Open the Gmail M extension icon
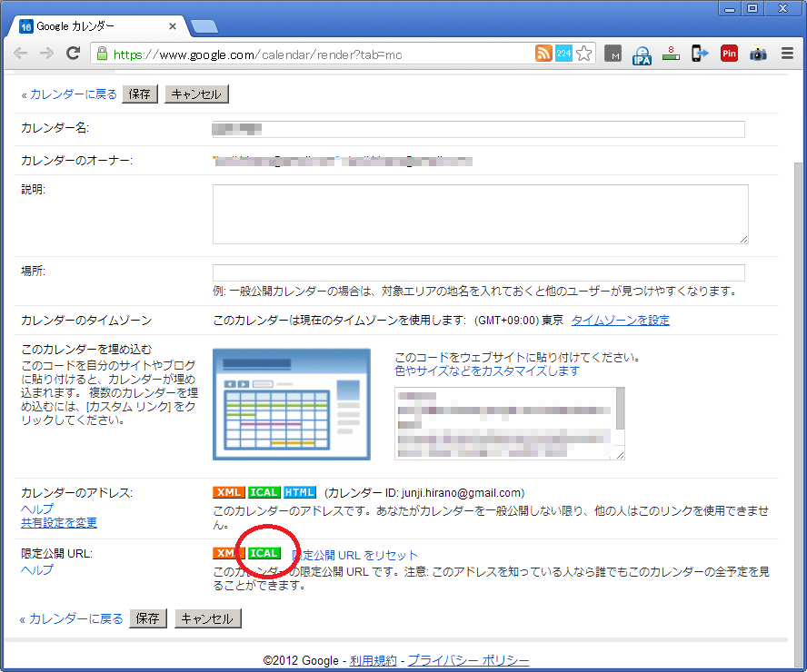807x672 pixels. point(613,54)
